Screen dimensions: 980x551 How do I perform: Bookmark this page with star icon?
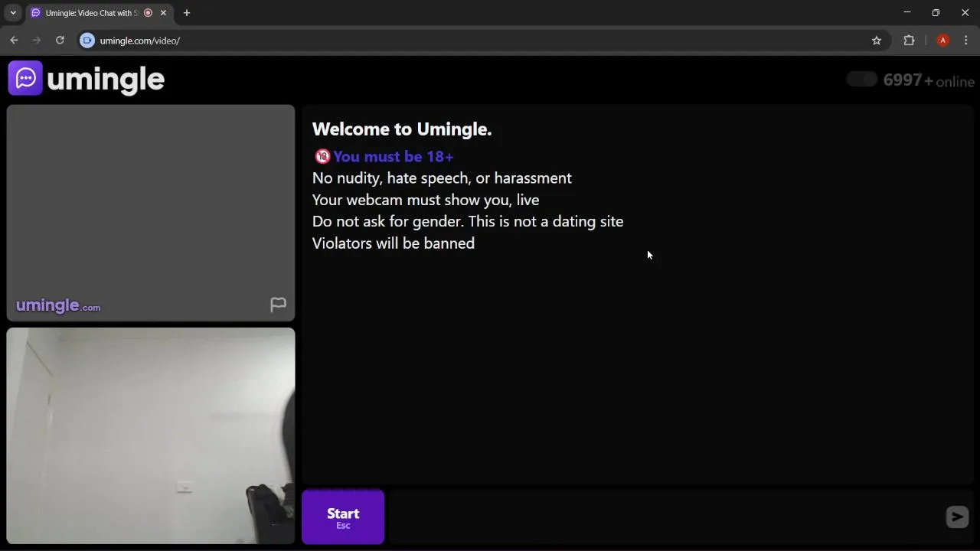[x=877, y=41]
